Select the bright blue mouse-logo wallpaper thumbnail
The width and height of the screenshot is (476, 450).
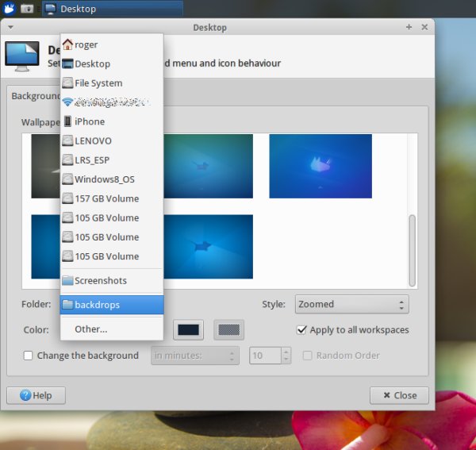(x=321, y=166)
